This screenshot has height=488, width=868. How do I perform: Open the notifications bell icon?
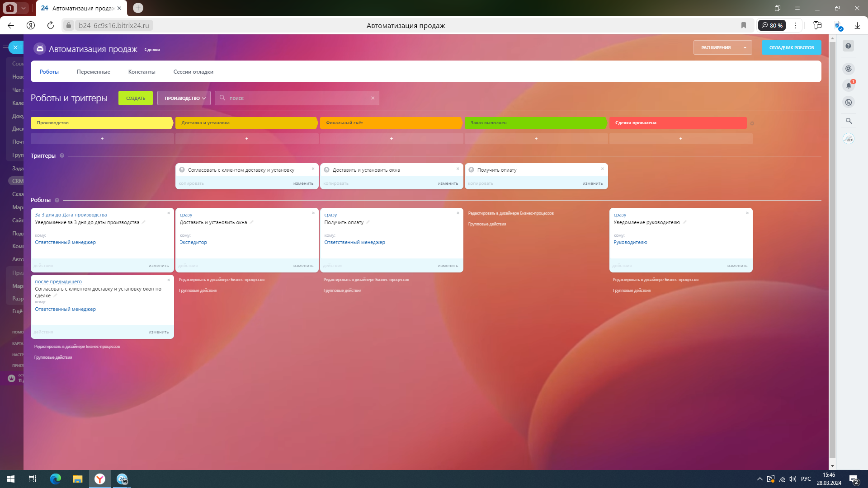(x=849, y=85)
